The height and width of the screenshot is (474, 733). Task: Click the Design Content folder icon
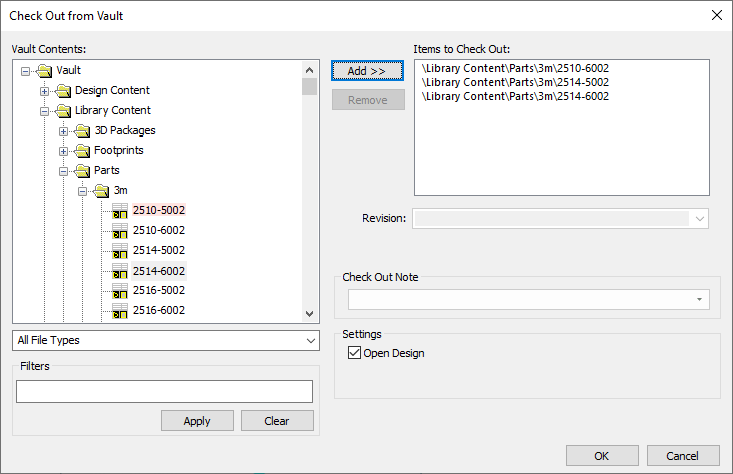(64, 91)
